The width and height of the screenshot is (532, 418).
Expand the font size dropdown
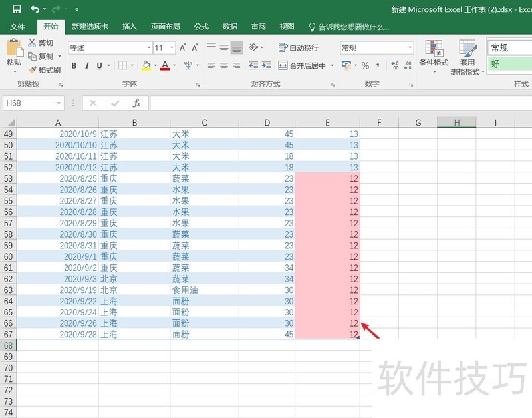click(x=172, y=48)
